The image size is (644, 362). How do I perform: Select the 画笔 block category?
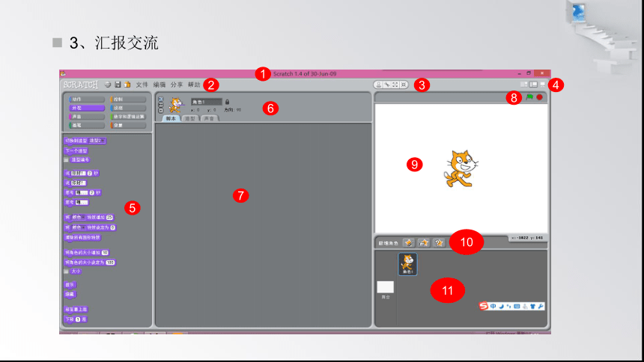pyautogui.click(x=87, y=125)
